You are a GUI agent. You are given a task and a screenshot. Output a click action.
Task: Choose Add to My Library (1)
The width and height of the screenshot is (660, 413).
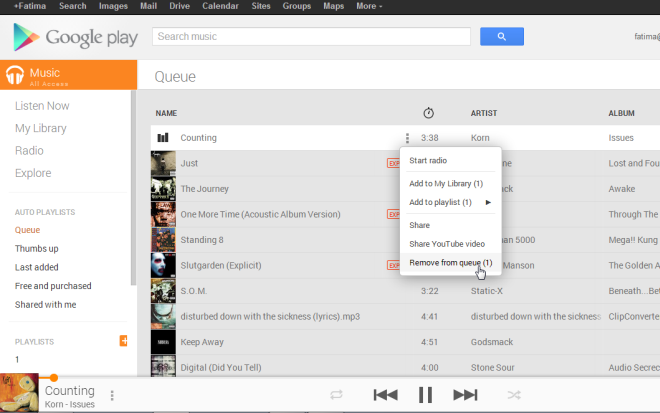(446, 184)
